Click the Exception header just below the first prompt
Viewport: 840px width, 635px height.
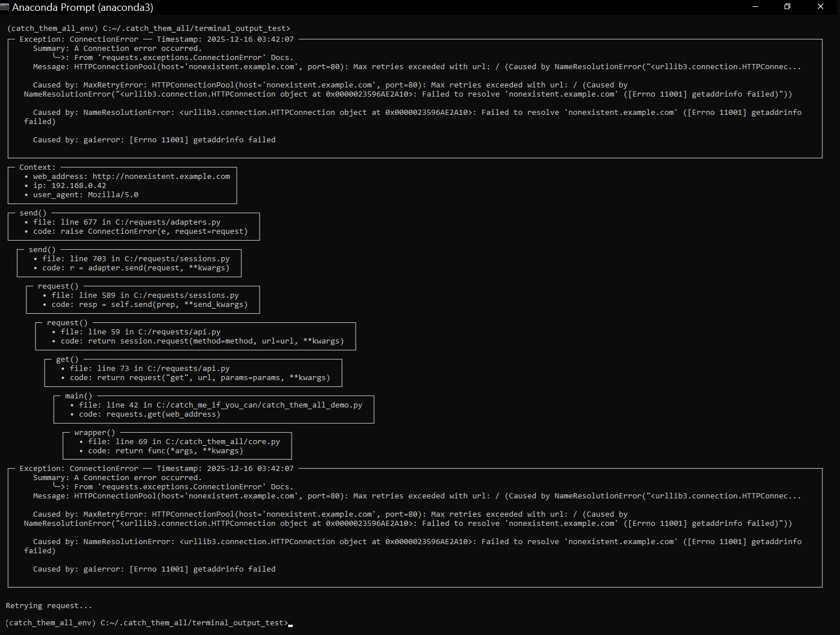tap(156, 39)
